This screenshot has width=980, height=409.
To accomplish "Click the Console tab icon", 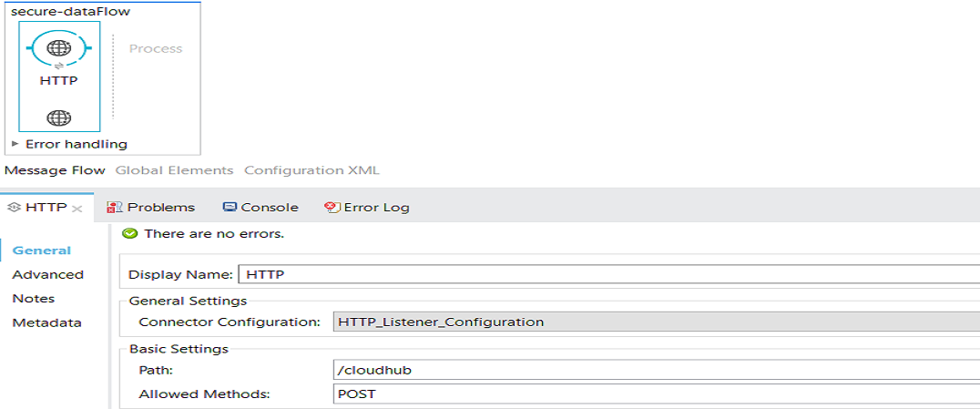I will coord(230,208).
